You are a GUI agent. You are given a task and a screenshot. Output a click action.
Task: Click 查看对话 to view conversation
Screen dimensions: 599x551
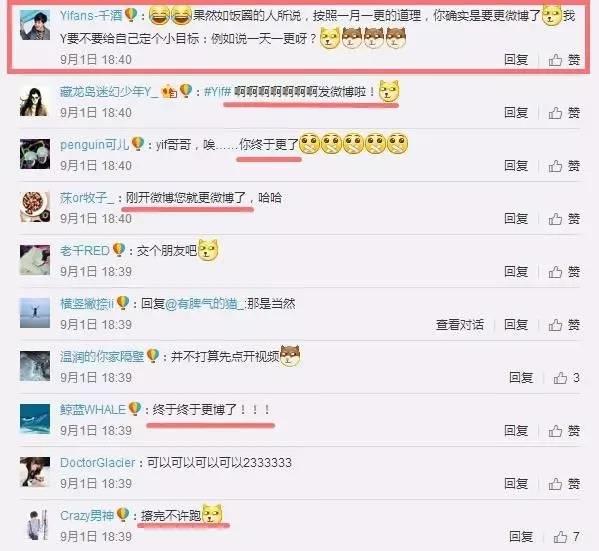point(460,325)
